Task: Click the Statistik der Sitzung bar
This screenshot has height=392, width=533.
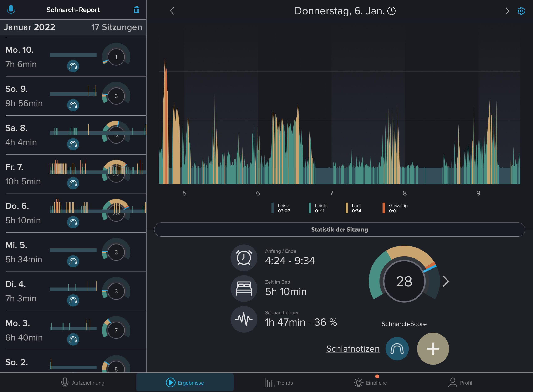Action: point(339,230)
